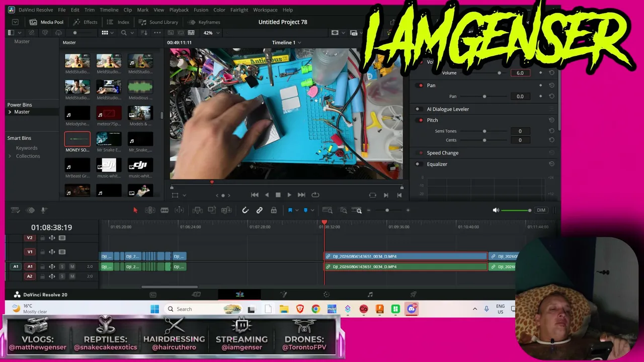Image resolution: width=644 pixels, height=362 pixels.
Task: Open the Media page icon
Action: (x=153, y=295)
